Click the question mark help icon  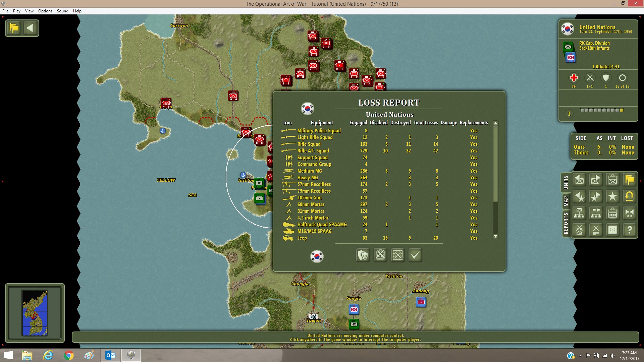point(630,230)
